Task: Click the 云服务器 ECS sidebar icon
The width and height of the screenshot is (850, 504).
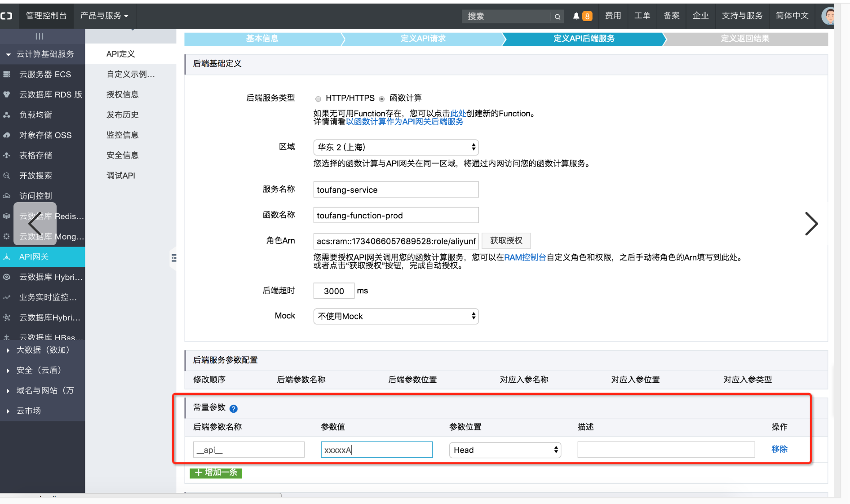Action: (x=7, y=75)
